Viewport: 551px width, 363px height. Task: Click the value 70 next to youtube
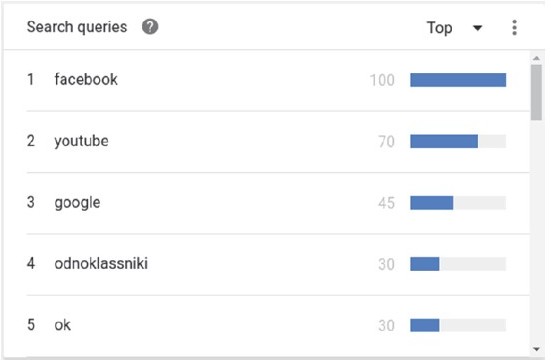(386, 142)
